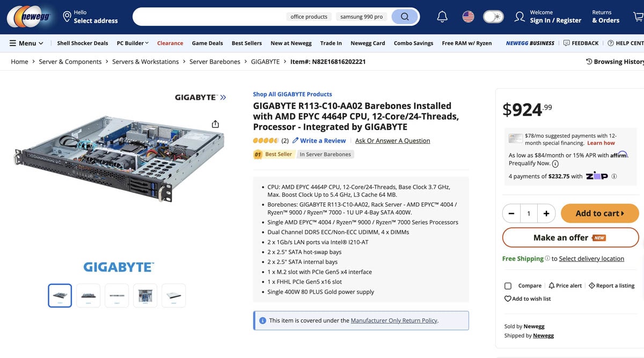This screenshot has width=644, height=358.
Task: Expand the Menu dropdown
Action: 27,43
